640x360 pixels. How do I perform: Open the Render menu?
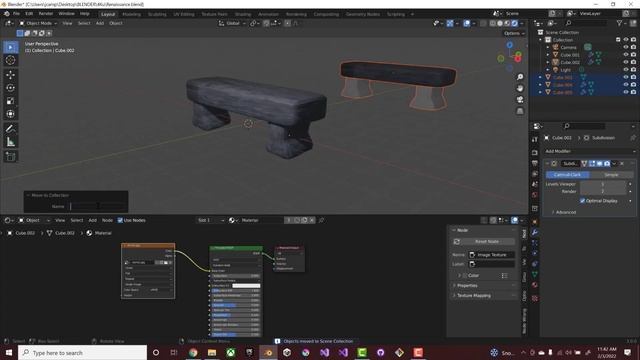click(46, 14)
